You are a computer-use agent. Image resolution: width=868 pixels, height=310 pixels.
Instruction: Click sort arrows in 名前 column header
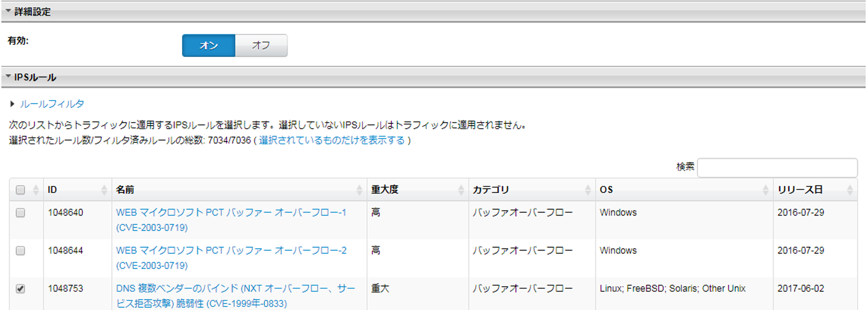point(359,190)
